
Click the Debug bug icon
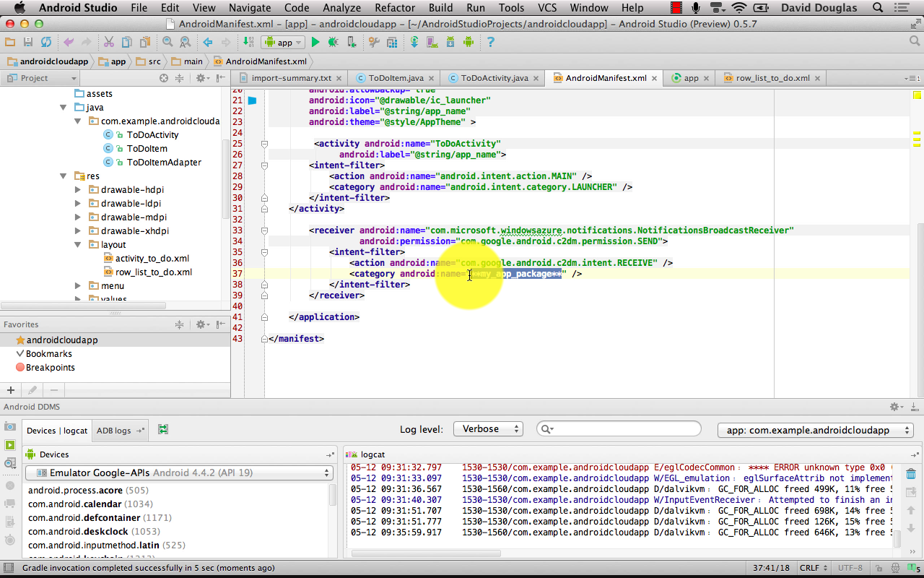pos(333,43)
